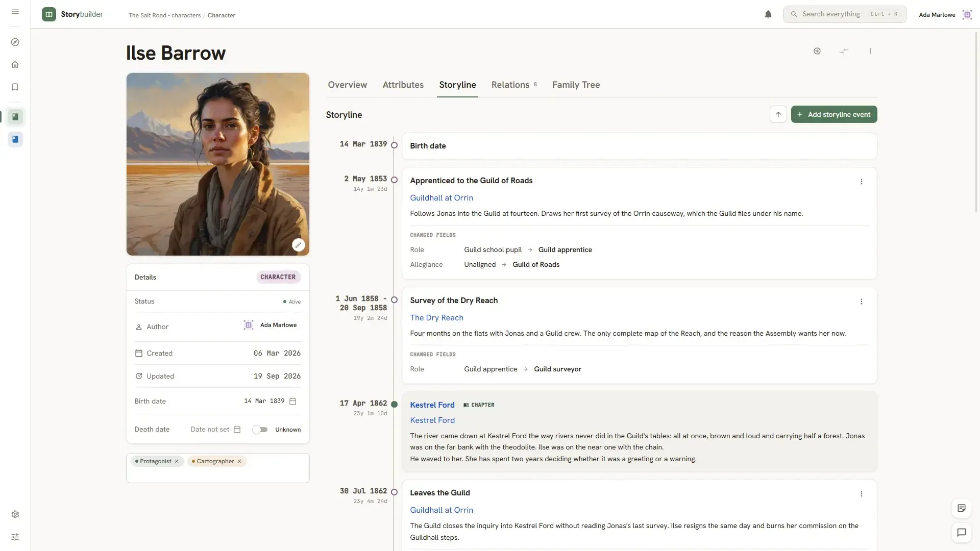Select the blue book project icon
The height and width of the screenshot is (551, 980).
[15, 139]
